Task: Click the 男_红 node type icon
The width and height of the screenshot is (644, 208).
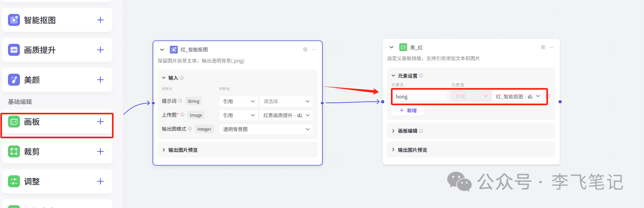Action: (403, 47)
